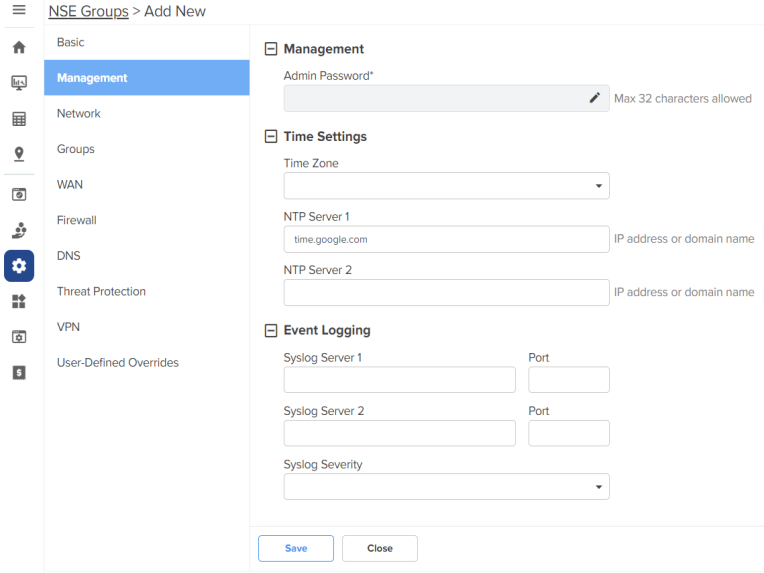
Task: Open the Time Zone dropdown
Action: [x=446, y=186]
